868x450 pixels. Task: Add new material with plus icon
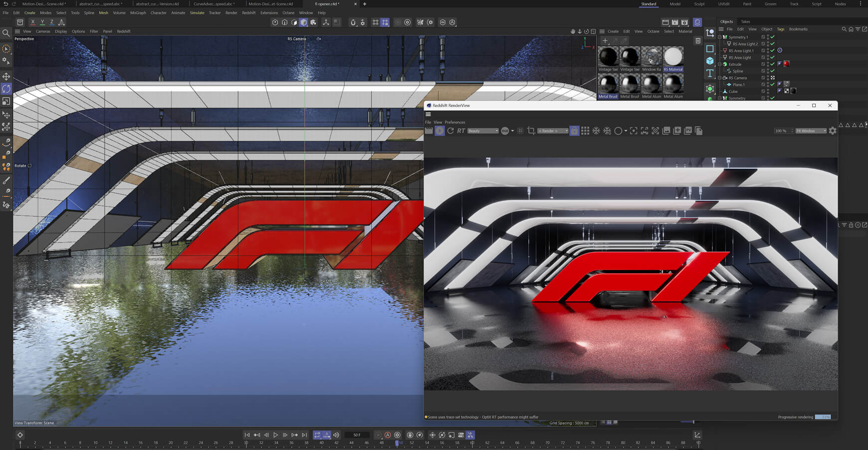click(605, 41)
